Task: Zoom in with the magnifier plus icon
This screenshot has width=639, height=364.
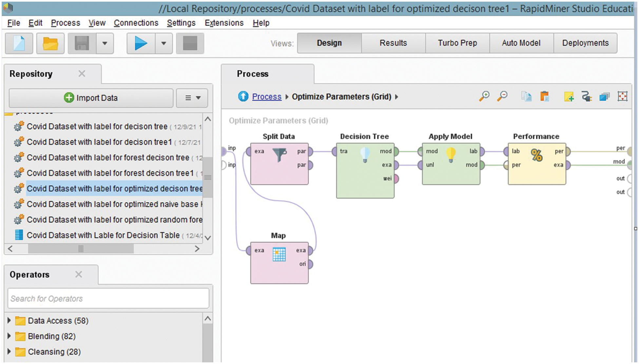Action: click(484, 97)
